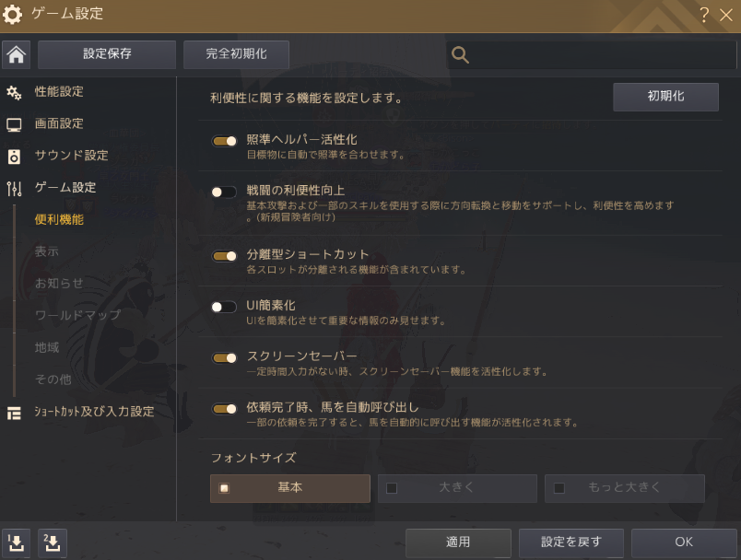
Task: Open the ワールドマップ submenu item
Action: coord(78,315)
